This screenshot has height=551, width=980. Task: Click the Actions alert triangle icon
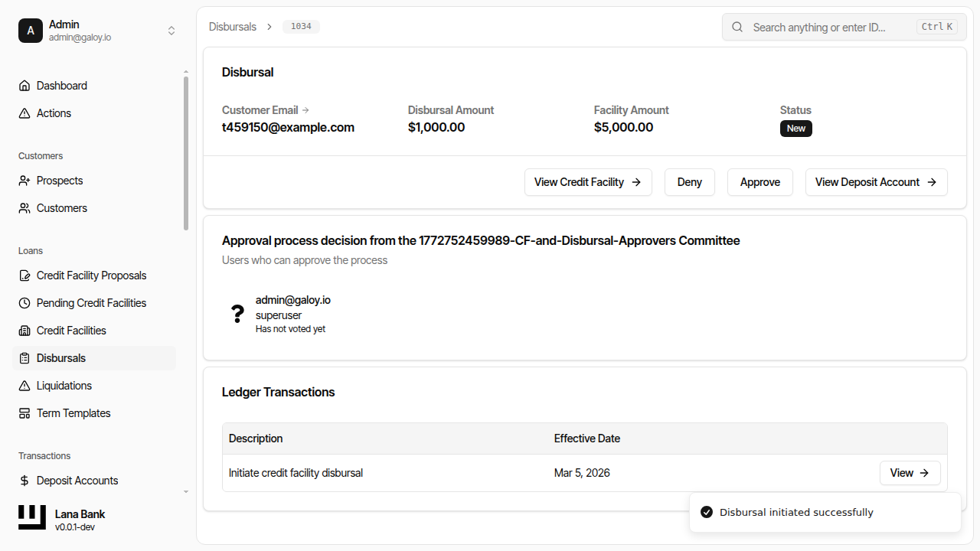24,112
